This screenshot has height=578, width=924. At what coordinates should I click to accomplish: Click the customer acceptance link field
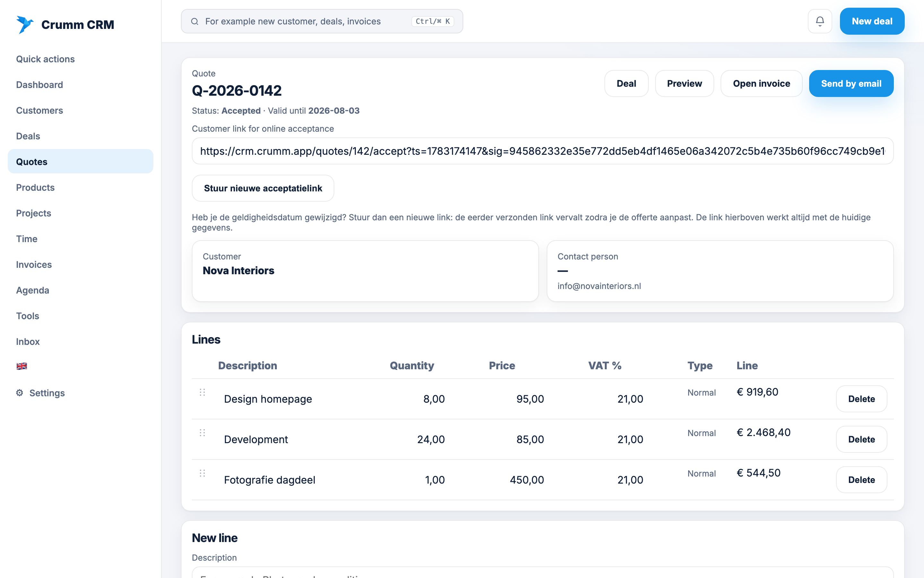tap(543, 151)
